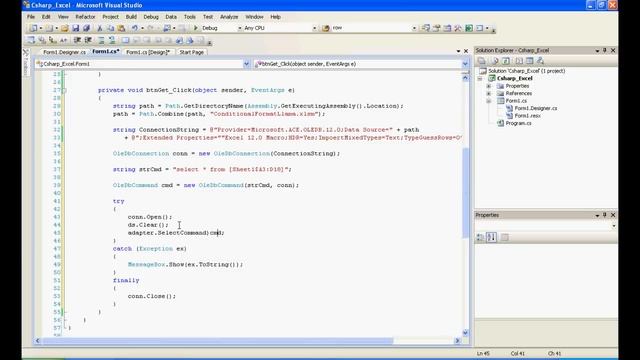Open the Build menu
The width and height of the screenshot is (640, 360).
click(x=131, y=17)
